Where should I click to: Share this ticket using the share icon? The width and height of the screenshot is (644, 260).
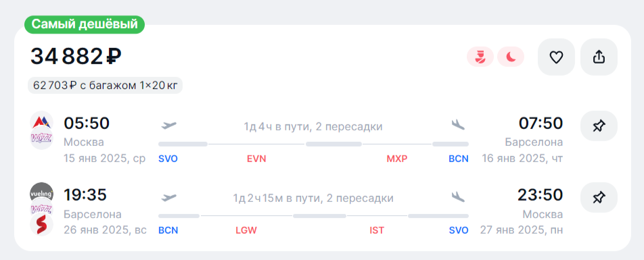click(599, 57)
